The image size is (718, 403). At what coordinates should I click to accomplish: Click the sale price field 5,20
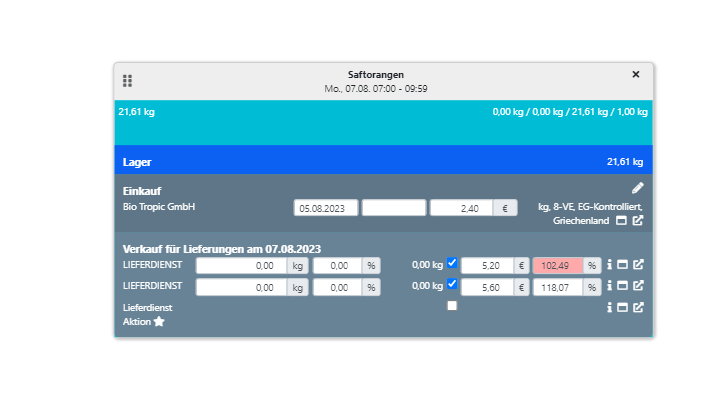pos(486,266)
